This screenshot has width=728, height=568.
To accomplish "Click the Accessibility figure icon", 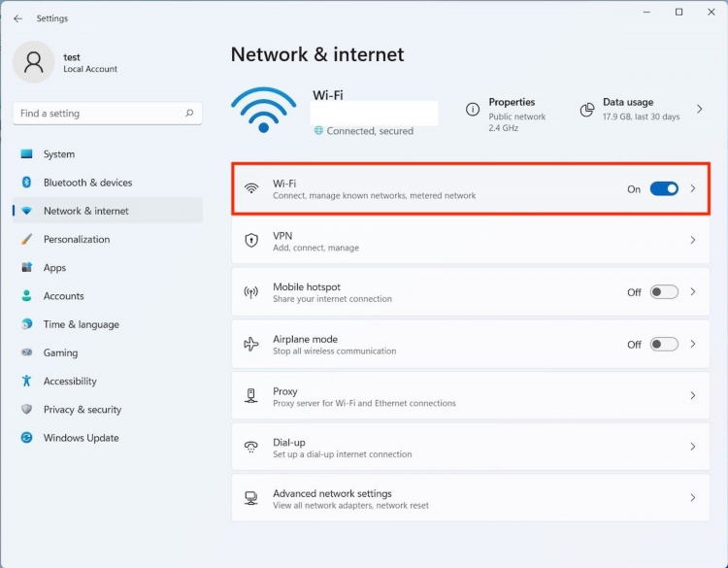I will coord(26,381).
